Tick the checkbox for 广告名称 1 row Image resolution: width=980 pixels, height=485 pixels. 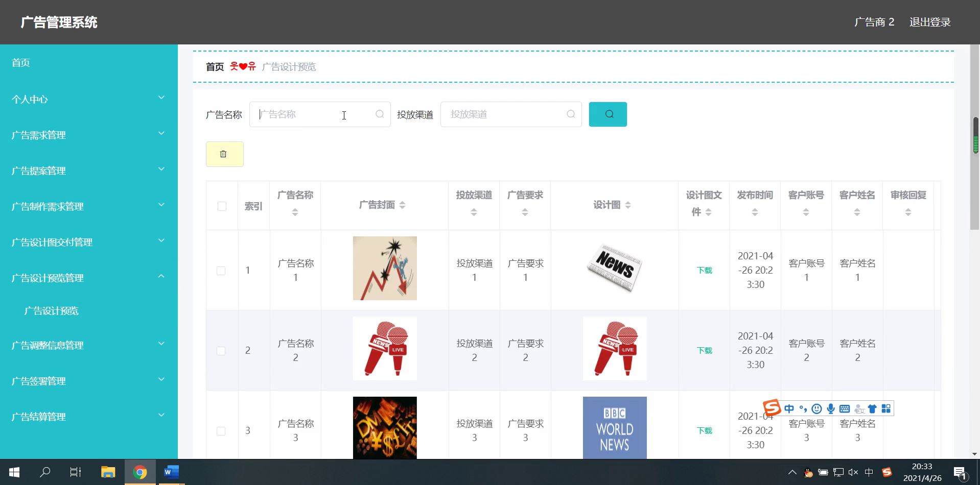pos(221,270)
